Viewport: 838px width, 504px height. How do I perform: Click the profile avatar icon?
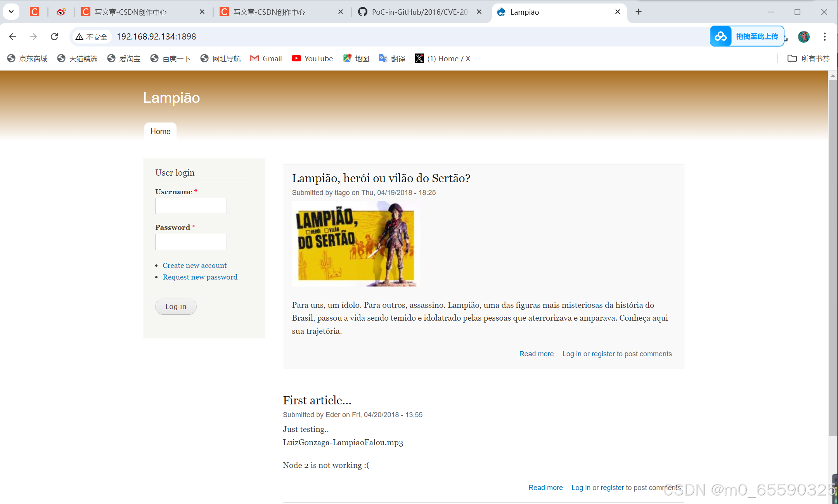coord(803,36)
